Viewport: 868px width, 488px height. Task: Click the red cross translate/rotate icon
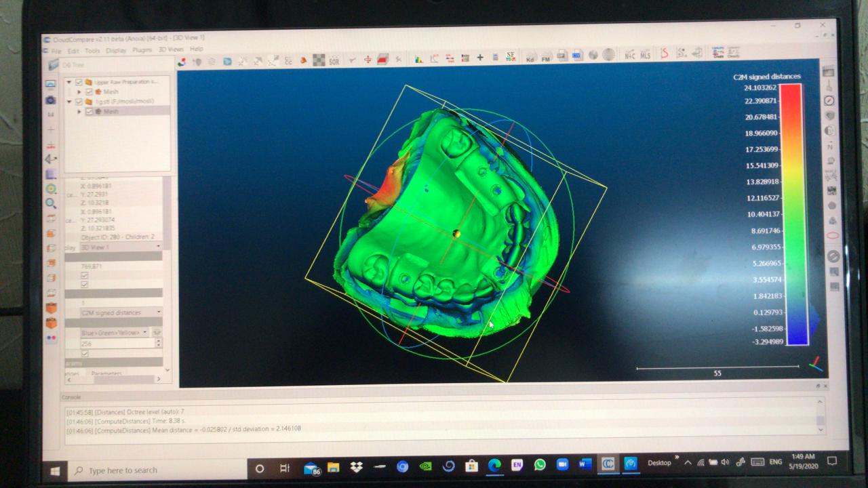point(368,60)
